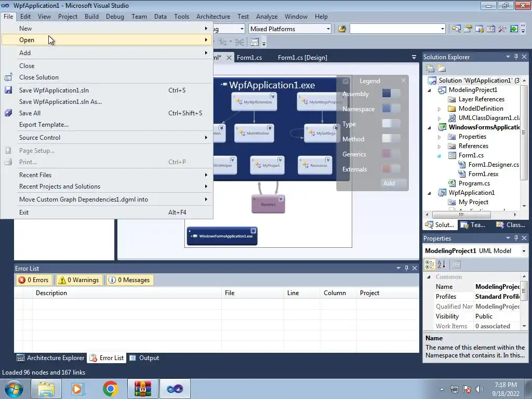Screen dimensions: 532x399
Task: Open the Solution Explorer toolbar icon
Action: tap(456, 29)
